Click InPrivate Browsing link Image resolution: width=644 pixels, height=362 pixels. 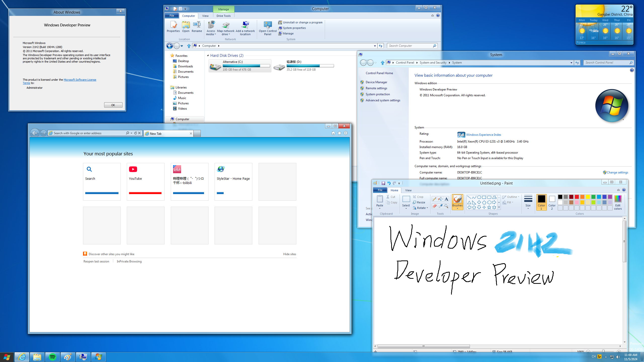coord(129,261)
